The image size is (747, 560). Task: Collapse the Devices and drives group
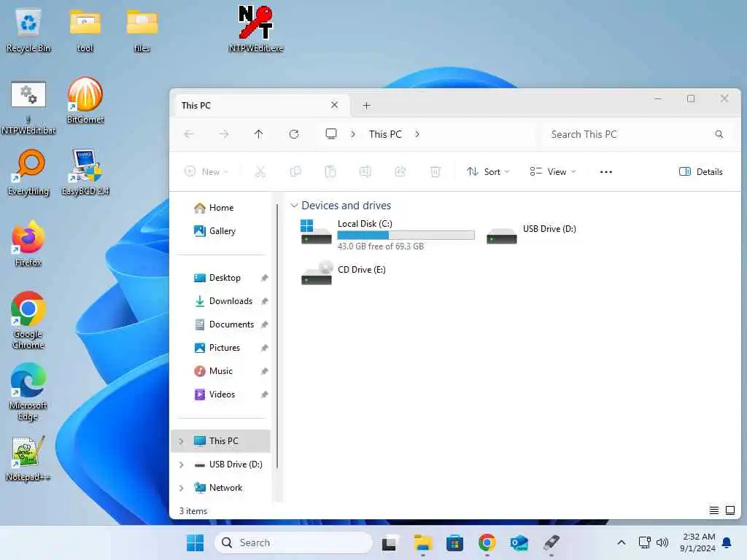pyautogui.click(x=295, y=205)
